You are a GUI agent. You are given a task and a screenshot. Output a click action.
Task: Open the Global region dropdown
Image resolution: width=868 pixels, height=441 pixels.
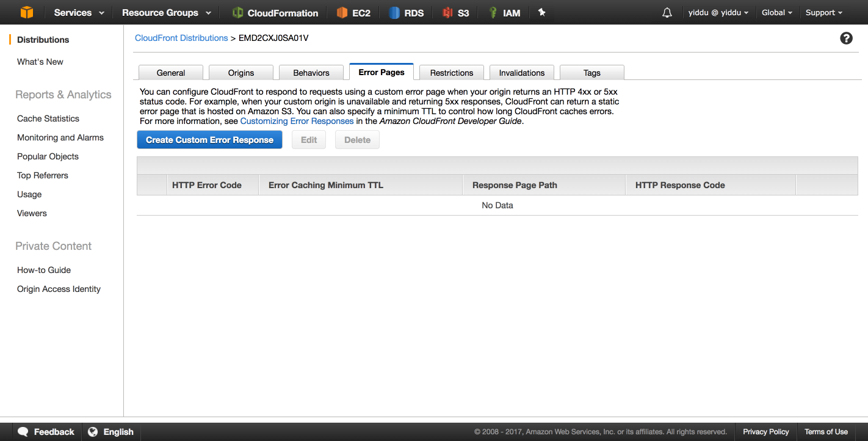tap(777, 12)
